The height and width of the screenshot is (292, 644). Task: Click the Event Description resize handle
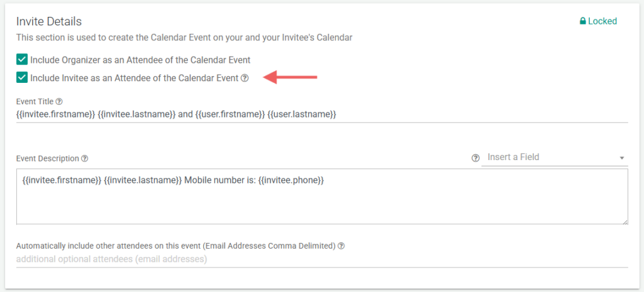[x=625, y=220]
